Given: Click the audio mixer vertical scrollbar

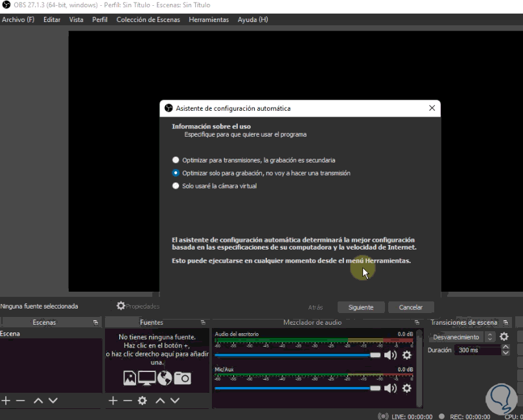Looking at the screenshot, I should coord(419,367).
